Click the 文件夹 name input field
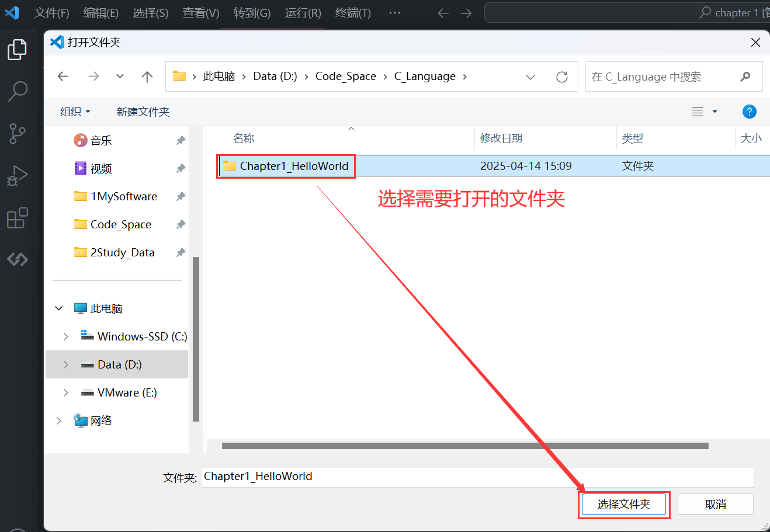 point(409,477)
